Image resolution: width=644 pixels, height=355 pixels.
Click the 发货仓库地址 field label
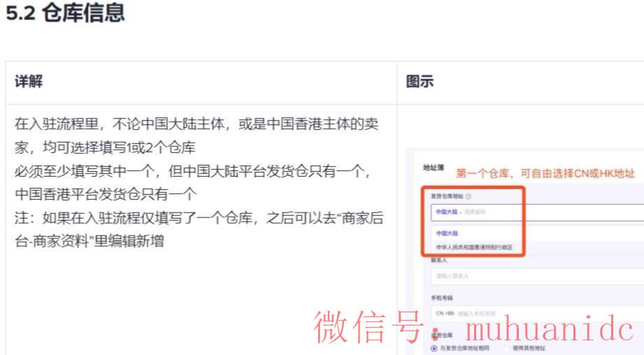[445, 197]
